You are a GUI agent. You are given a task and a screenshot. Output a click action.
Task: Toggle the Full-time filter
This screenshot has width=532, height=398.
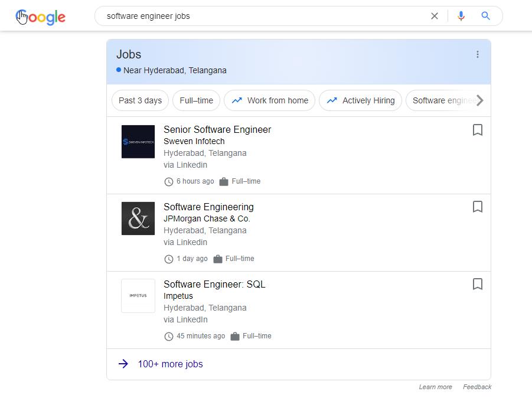tap(196, 100)
